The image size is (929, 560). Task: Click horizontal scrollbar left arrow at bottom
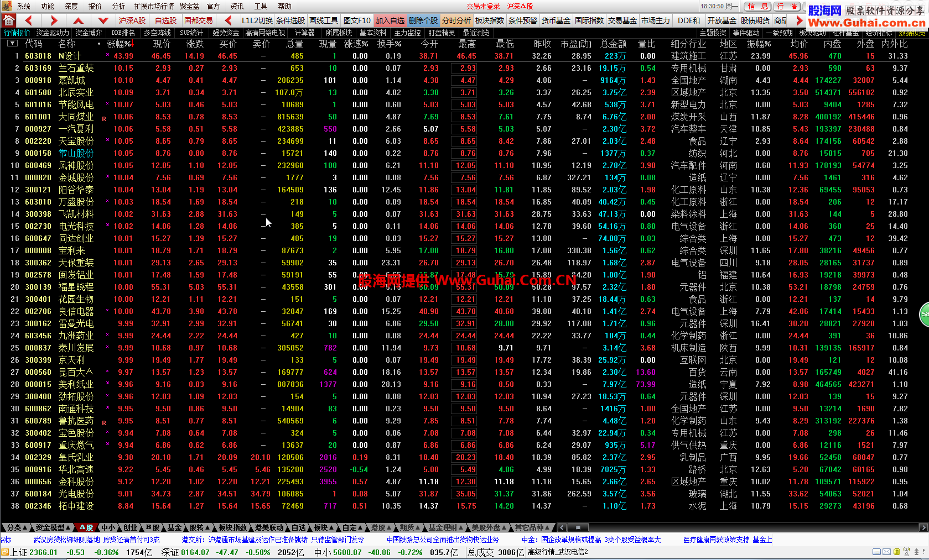pyautogui.click(x=562, y=527)
